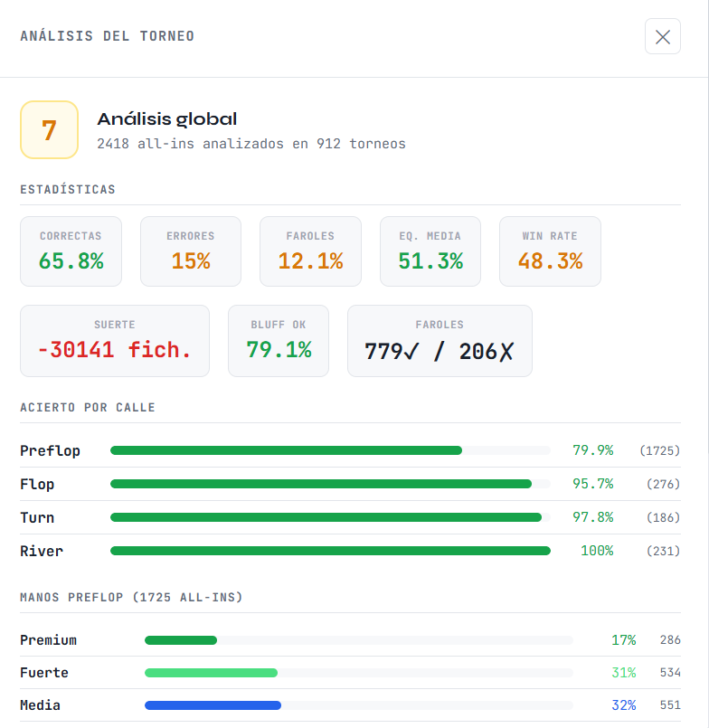Click the '551' Media count

[x=670, y=704]
